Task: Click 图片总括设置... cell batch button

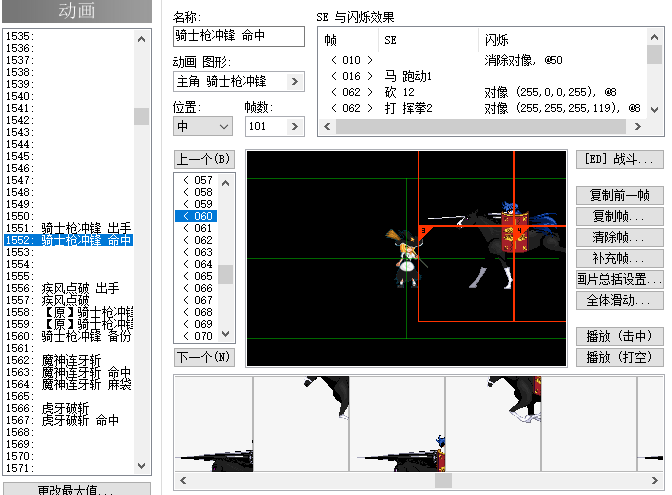Action: tap(620, 279)
